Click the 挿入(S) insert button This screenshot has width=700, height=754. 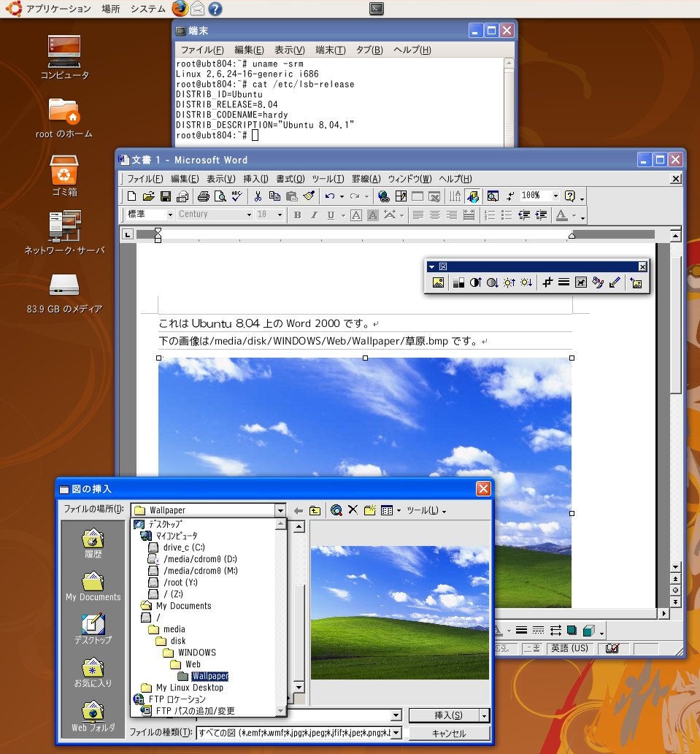(x=445, y=716)
